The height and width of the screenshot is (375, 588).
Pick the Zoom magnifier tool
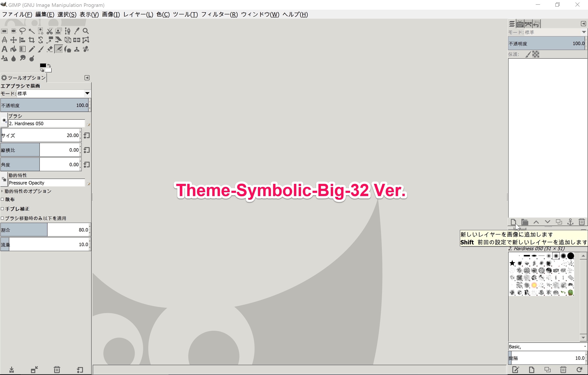tap(86, 31)
